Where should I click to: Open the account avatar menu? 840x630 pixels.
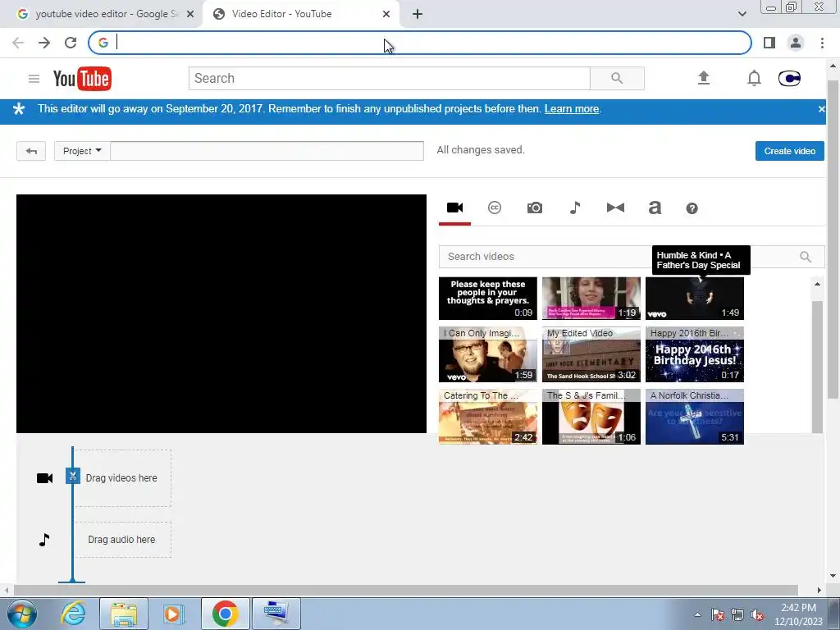click(789, 78)
